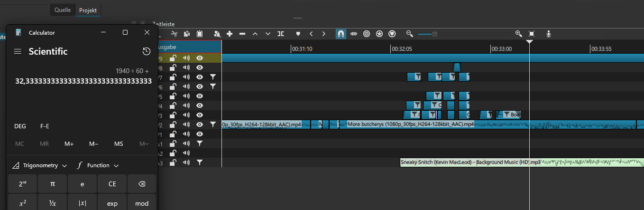Click the Ausgabe output header of the tracks
The image size is (644, 210).
pyautogui.click(x=189, y=47)
